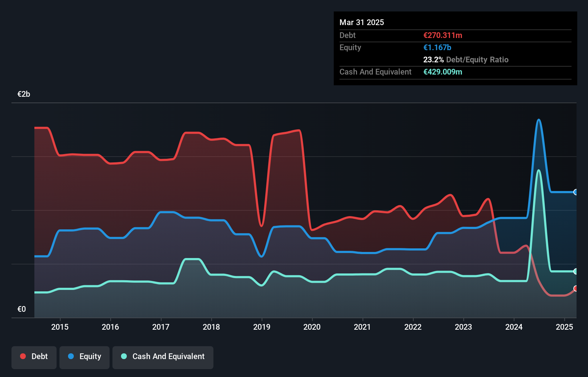
Task: Click the €1.167b equity value
Action: [x=437, y=47]
